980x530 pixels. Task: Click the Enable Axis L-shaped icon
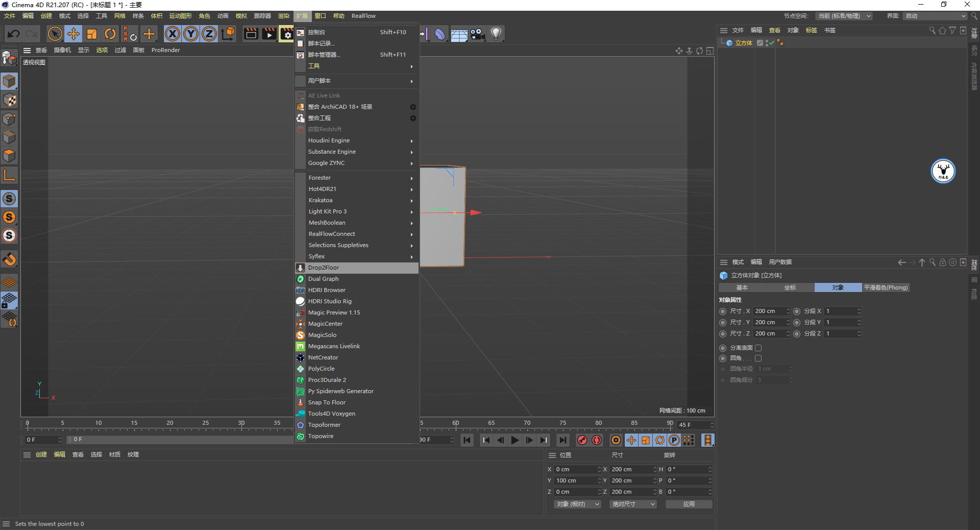point(9,175)
